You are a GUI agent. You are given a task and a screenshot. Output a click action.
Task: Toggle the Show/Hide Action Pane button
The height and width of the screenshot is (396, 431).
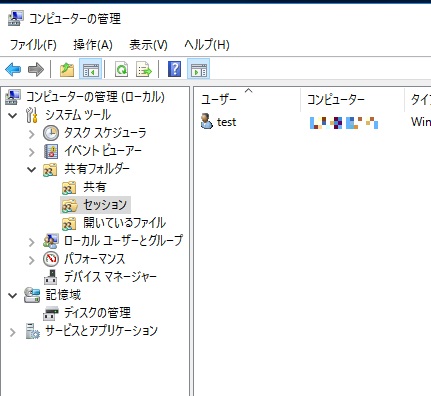point(199,69)
